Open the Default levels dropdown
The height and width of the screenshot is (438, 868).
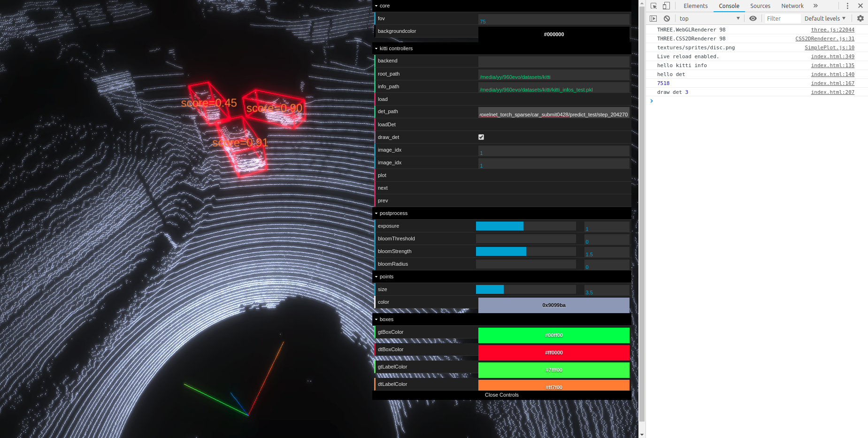pyautogui.click(x=825, y=18)
